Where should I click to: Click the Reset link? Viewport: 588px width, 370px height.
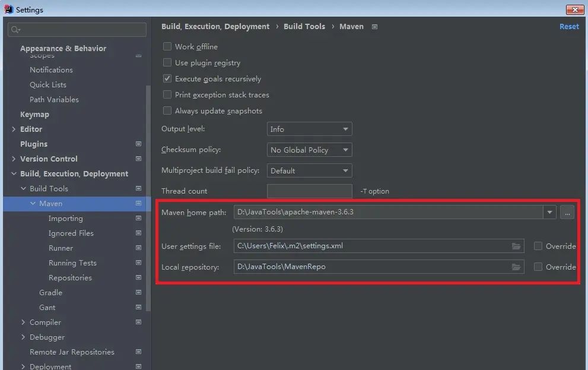(569, 26)
